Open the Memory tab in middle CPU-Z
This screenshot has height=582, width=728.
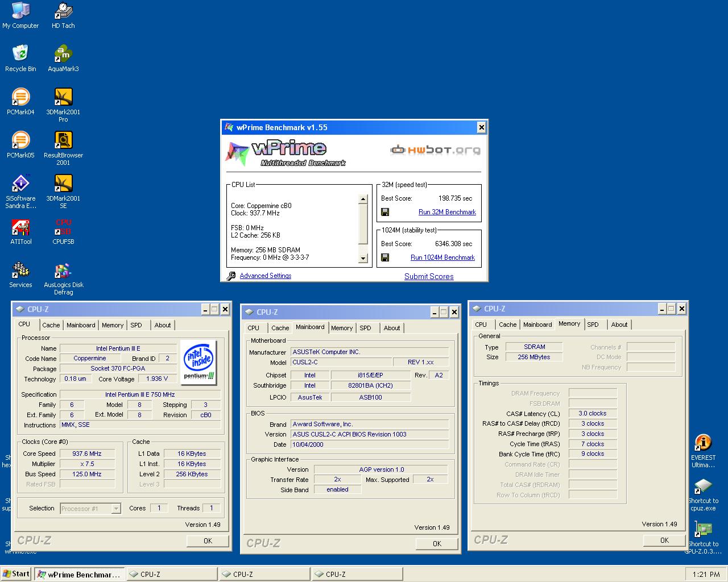point(342,328)
